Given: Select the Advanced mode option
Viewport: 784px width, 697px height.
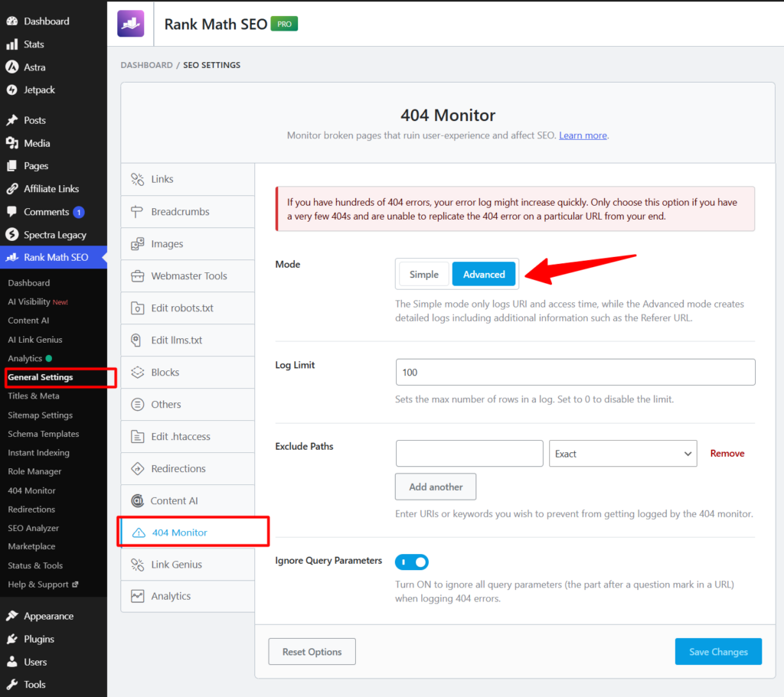Looking at the screenshot, I should click(x=484, y=275).
